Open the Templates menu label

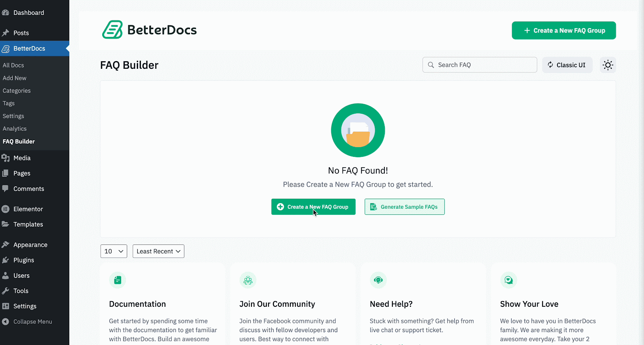point(28,224)
